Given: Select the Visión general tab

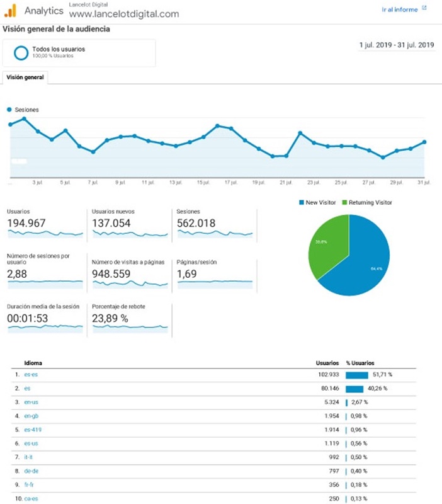Looking at the screenshot, I should pos(25,77).
